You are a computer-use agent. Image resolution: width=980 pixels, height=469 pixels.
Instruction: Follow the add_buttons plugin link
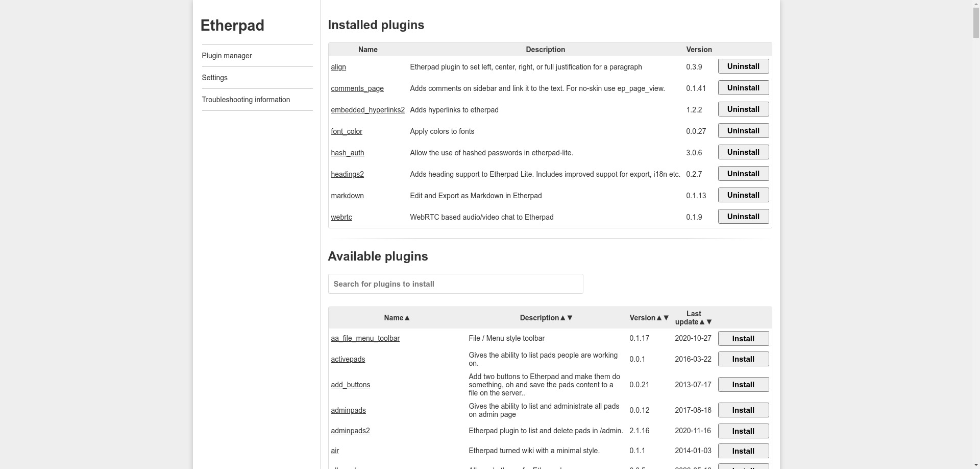tap(350, 385)
